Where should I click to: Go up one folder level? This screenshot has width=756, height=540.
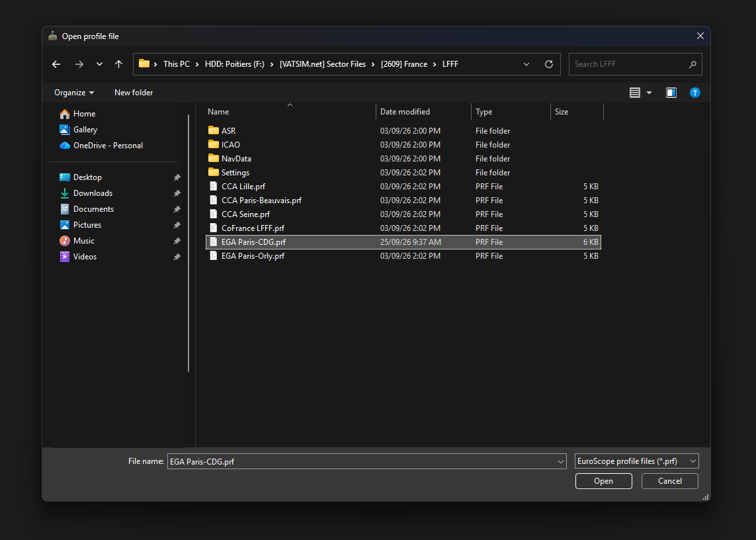[118, 64]
